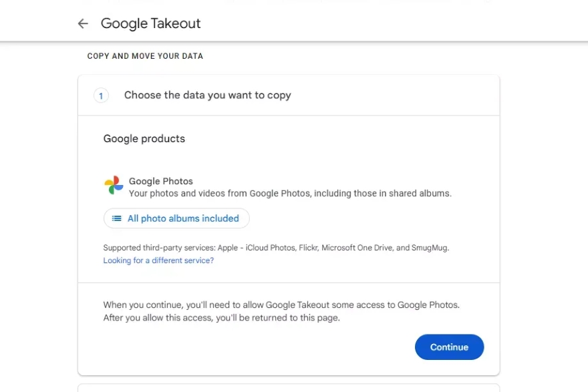Click the list icon inside the albums chip
The image size is (588, 392).
pos(116,218)
